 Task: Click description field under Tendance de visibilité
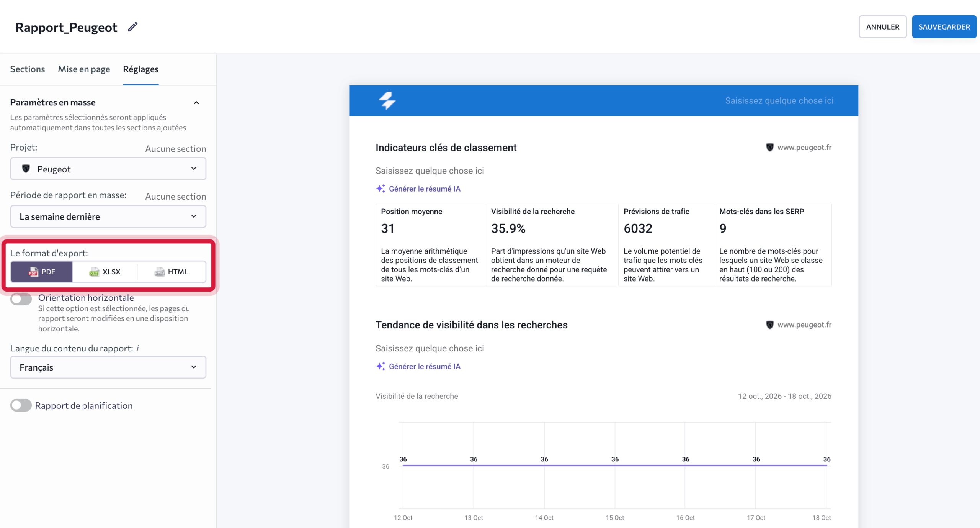point(430,348)
